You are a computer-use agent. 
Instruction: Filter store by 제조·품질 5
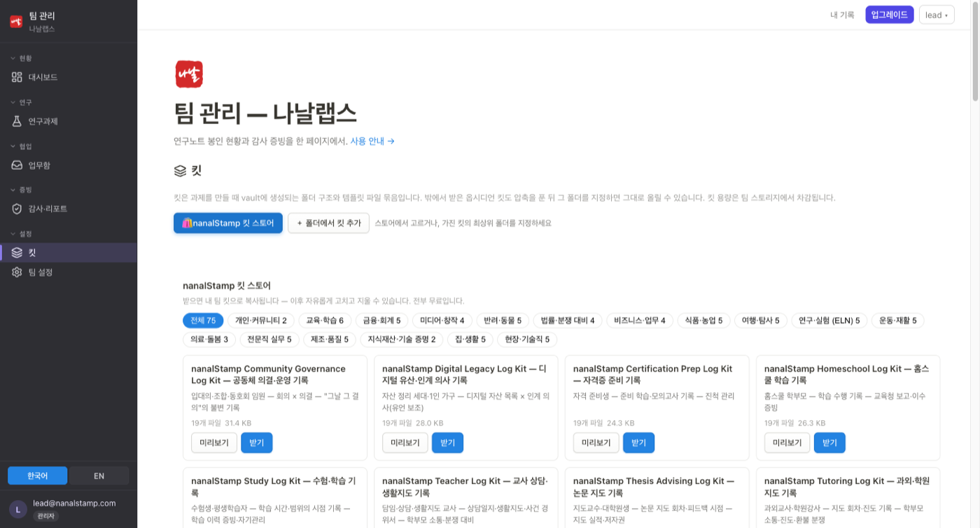[x=330, y=339]
